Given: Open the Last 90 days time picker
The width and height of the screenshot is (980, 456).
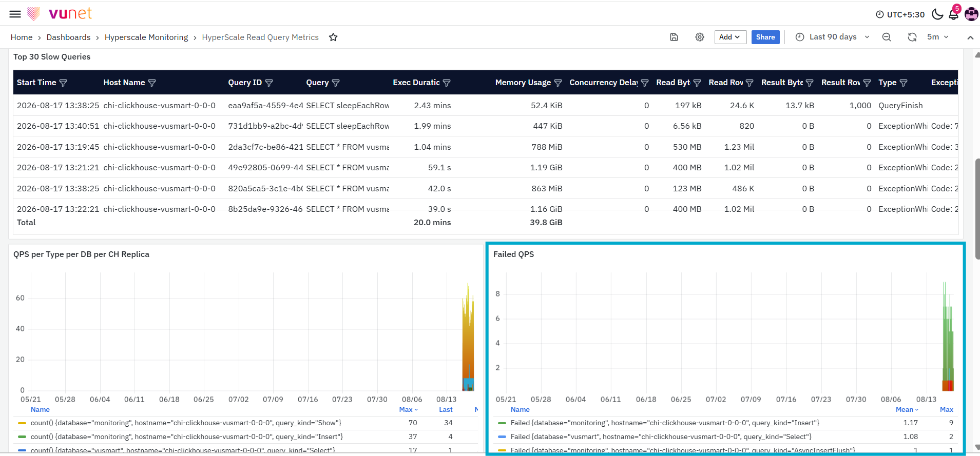Looking at the screenshot, I should pos(832,37).
